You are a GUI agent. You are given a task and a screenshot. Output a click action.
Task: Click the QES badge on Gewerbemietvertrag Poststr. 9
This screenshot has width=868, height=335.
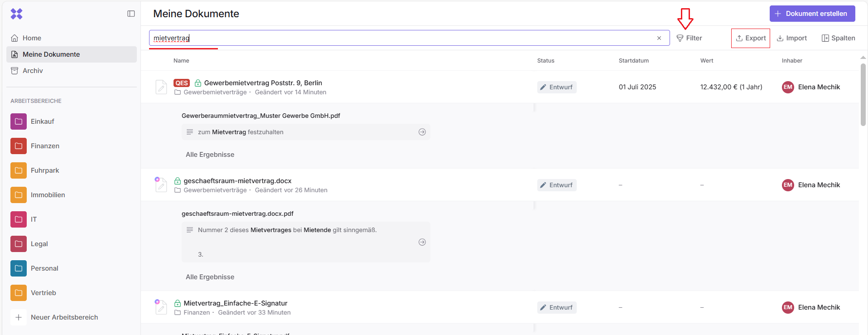click(x=182, y=83)
